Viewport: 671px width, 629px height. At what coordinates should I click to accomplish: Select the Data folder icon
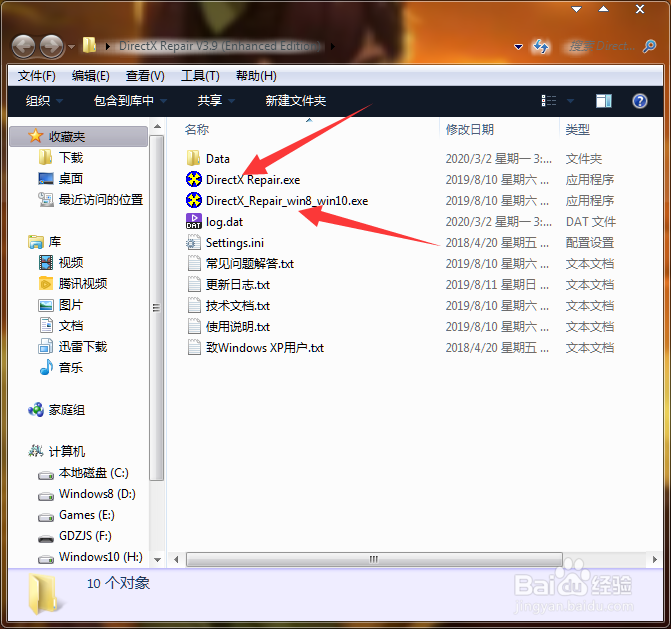coord(193,158)
